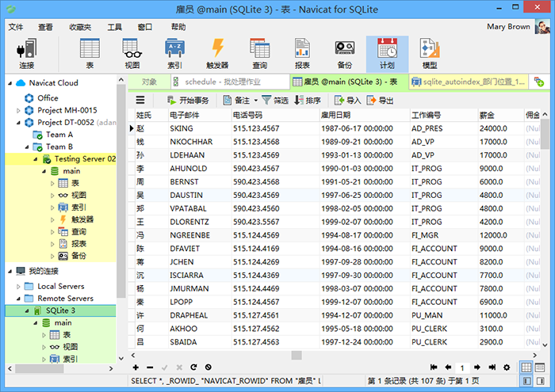Expand Project MH-0015 node
Viewport: 555px width, 392px height.
coord(18,111)
